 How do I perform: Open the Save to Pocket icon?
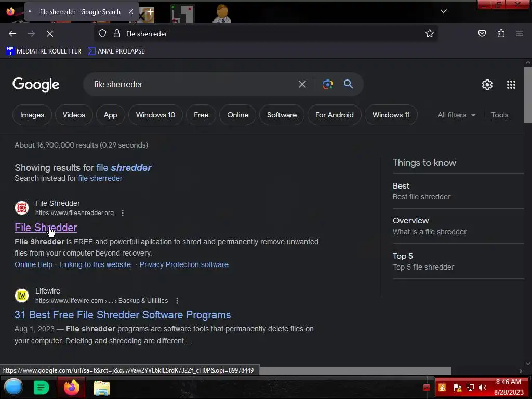(482, 34)
